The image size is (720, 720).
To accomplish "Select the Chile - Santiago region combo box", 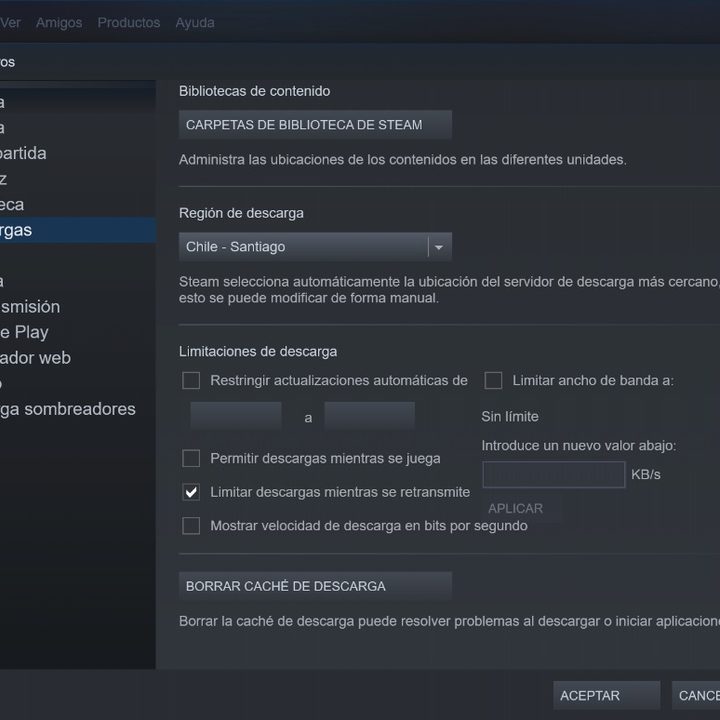I will 315,247.
